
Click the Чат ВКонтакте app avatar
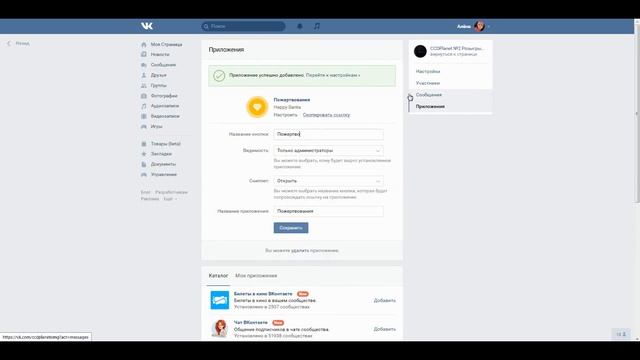coord(220,329)
